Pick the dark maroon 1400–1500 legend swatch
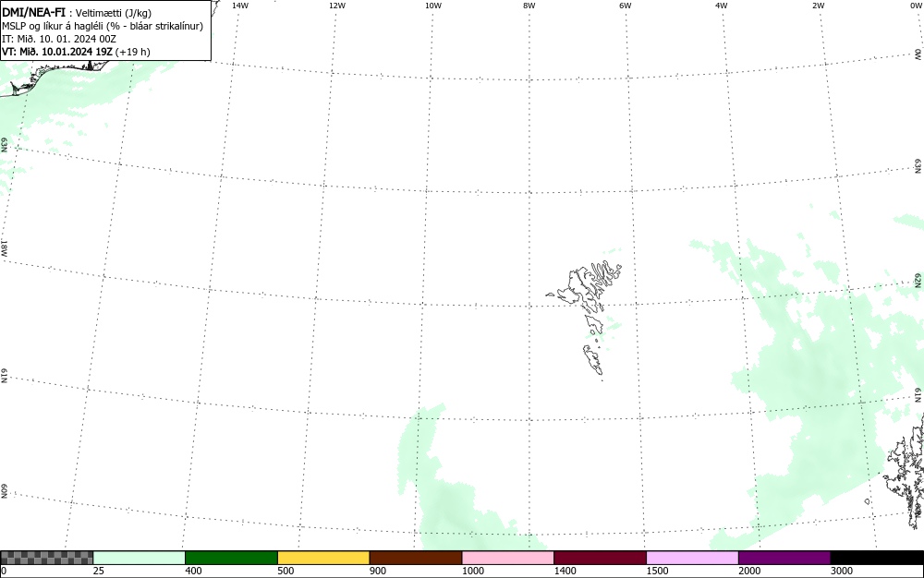The height and width of the screenshot is (578, 924). (600, 558)
